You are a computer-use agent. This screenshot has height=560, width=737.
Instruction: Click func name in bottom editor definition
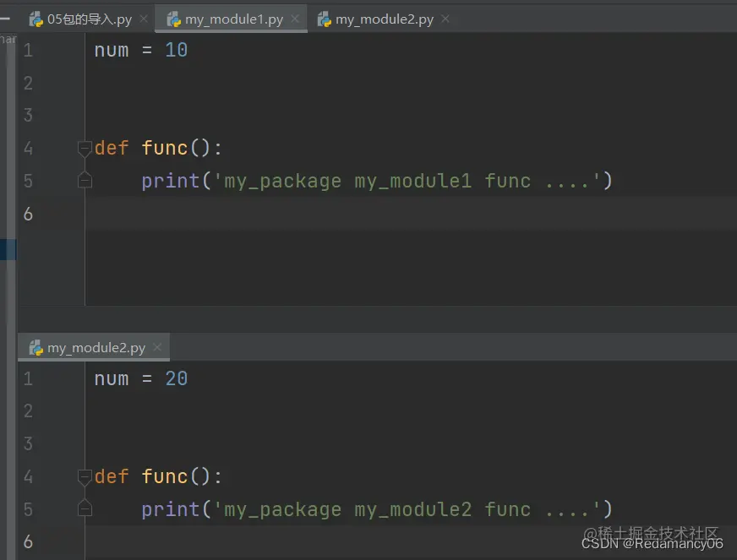point(165,476)
